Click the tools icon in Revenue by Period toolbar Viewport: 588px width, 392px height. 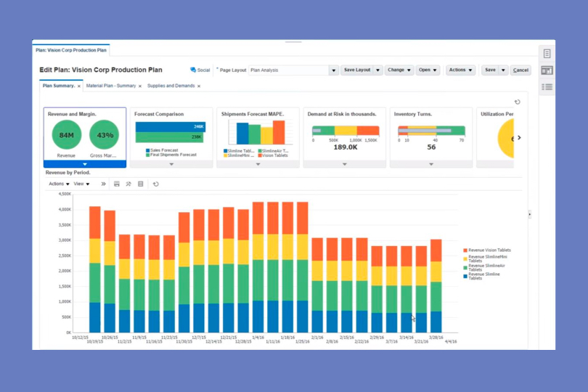128,184
